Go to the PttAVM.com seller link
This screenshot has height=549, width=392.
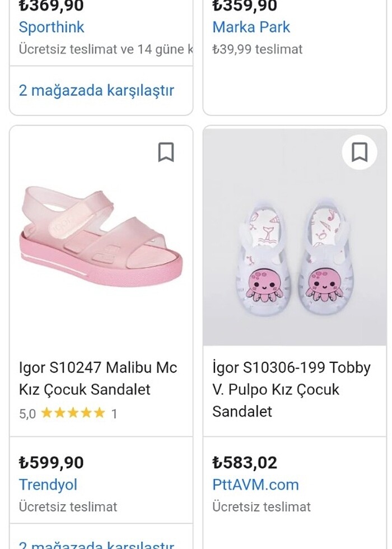click(x=255, y=485)
